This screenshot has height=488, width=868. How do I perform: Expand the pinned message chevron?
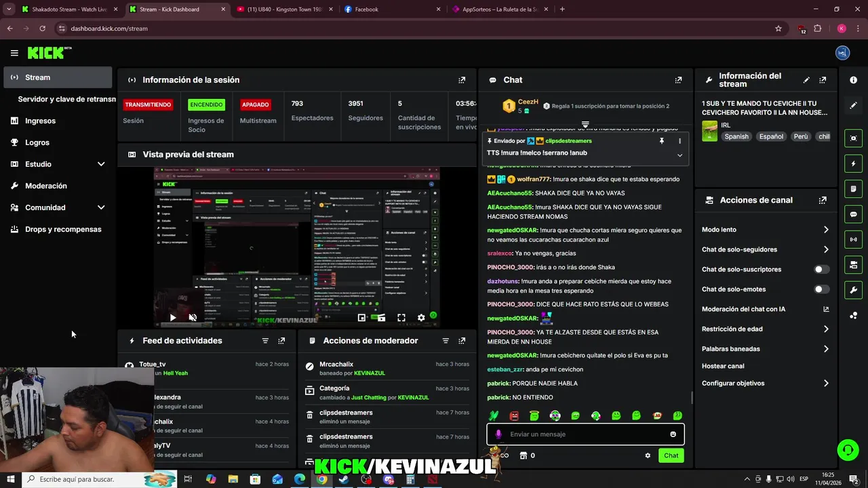click(x=679, y=155)
